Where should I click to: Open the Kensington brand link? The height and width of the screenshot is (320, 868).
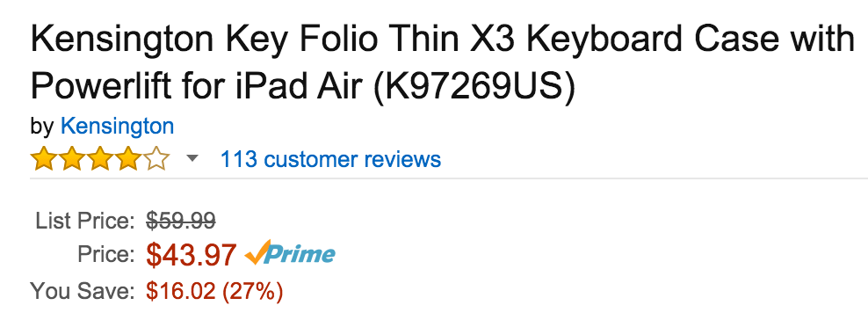tap(118, 127)
